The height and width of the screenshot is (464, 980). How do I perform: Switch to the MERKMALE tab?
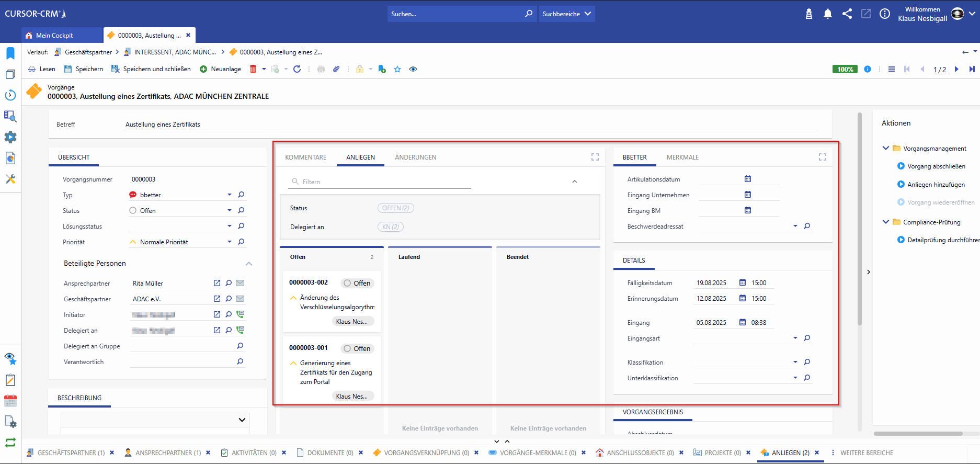tap(682, 157)
